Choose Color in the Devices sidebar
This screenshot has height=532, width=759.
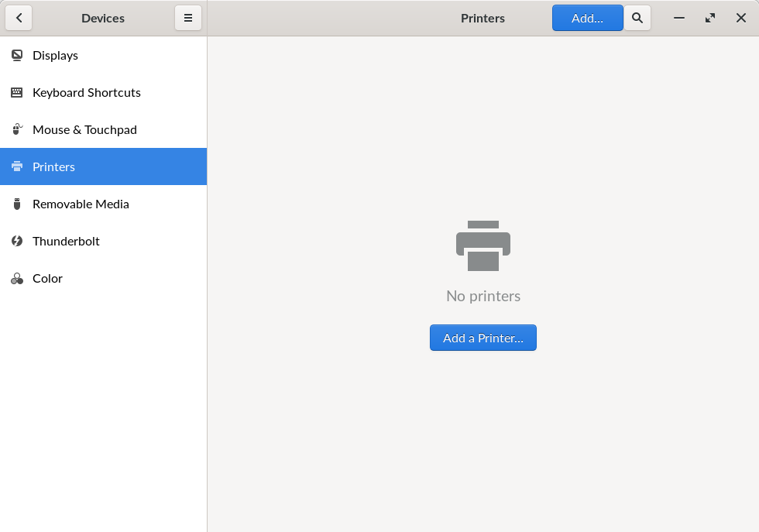[103, 278]
